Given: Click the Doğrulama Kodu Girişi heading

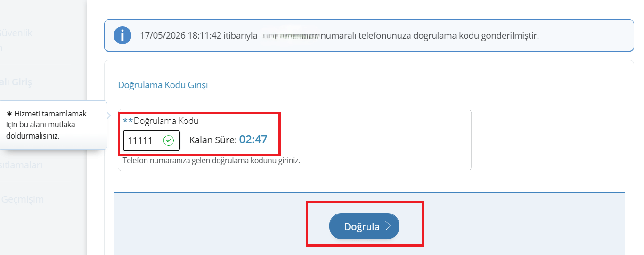Looking at the screenshot, I should [x=163, y=85].
